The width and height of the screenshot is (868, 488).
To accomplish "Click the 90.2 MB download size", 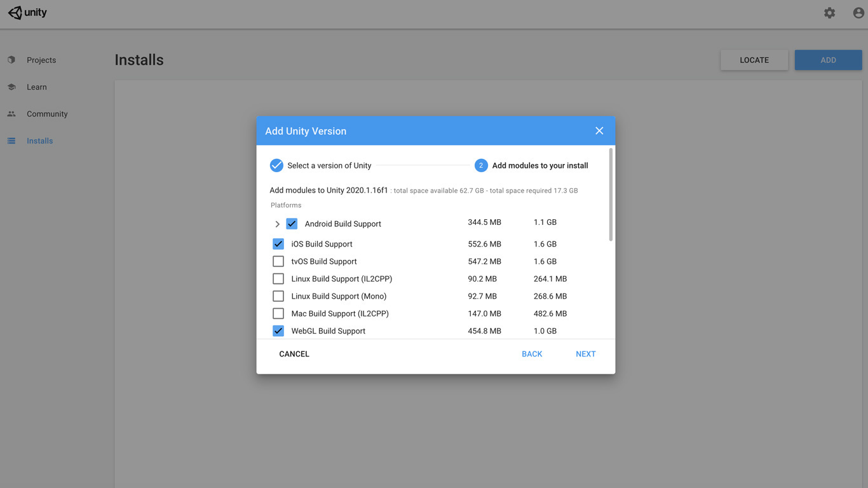I will [482, 278].
